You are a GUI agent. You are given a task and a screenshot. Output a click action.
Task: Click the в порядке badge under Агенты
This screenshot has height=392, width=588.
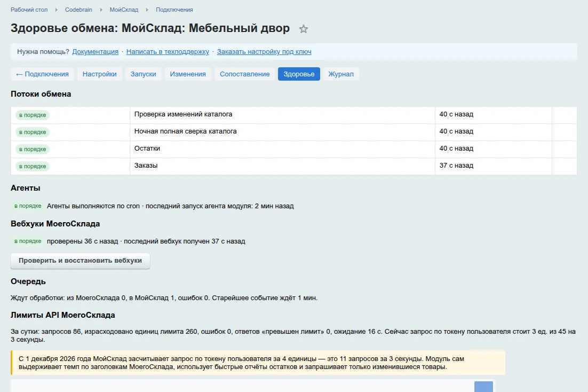[x=28, y=206]
